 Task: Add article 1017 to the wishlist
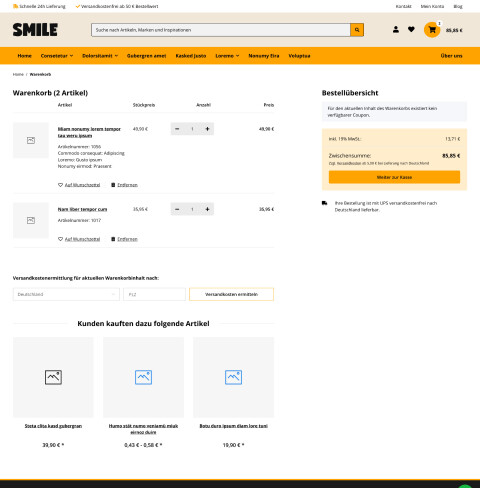click(x=79, y=239)
